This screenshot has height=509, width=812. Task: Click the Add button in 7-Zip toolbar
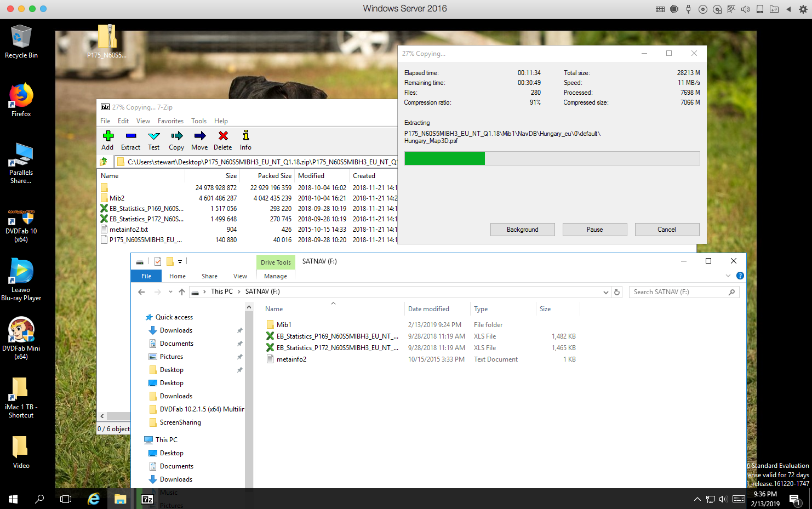[x=108, y=140]
